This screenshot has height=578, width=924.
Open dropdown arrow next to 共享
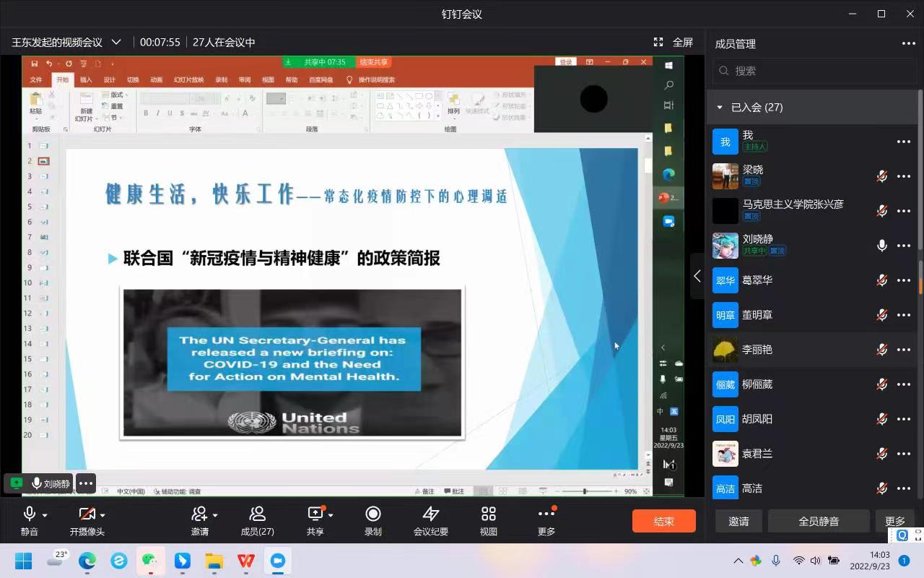tap(331, 515)
